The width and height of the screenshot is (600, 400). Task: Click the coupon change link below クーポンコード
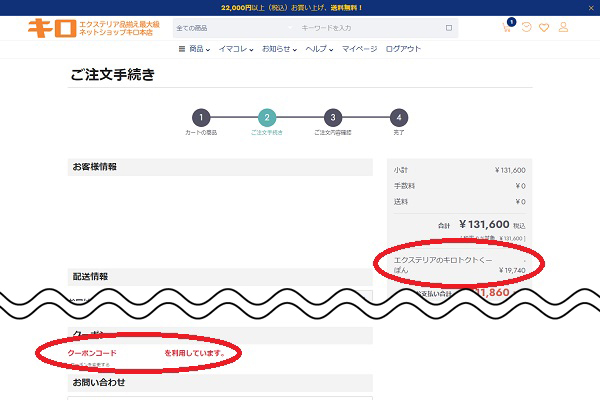(90, 364)
